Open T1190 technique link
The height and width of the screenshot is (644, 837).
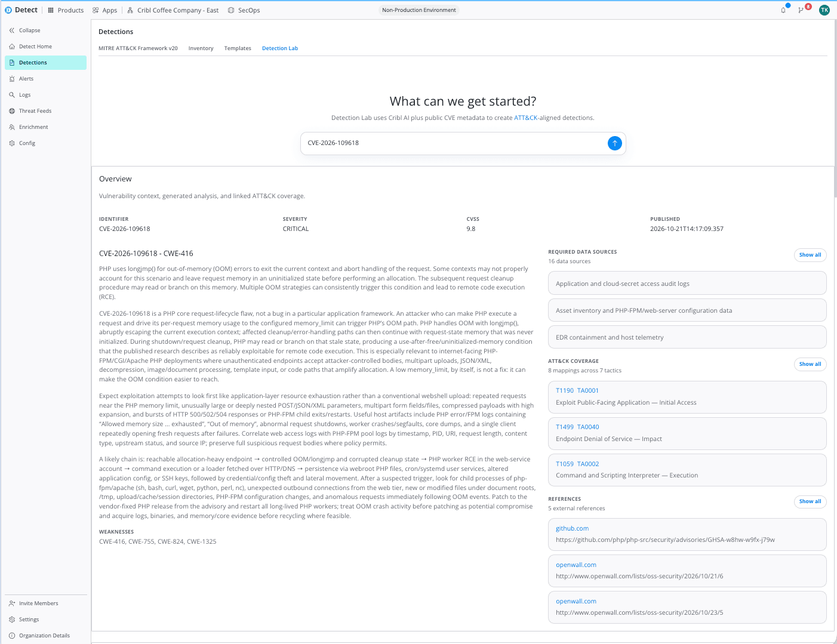(x=565, y=391)
